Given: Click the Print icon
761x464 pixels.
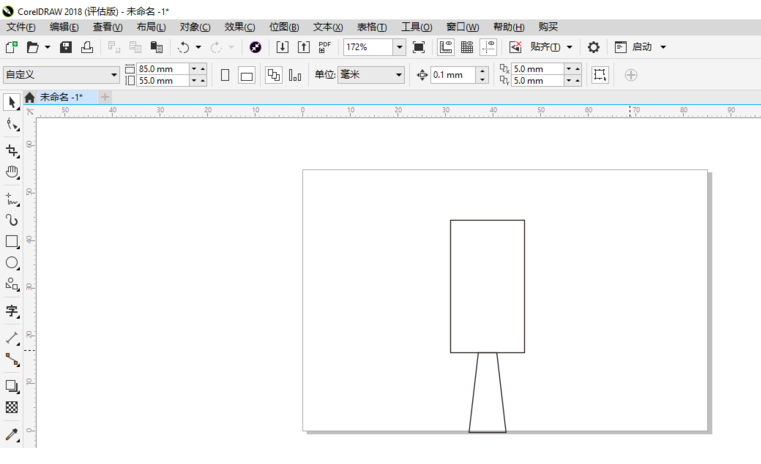Looking at the screenshot, I should point(87,47).
